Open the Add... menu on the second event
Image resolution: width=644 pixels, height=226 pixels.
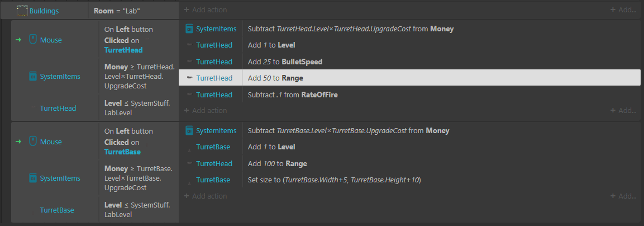(623, 196)
